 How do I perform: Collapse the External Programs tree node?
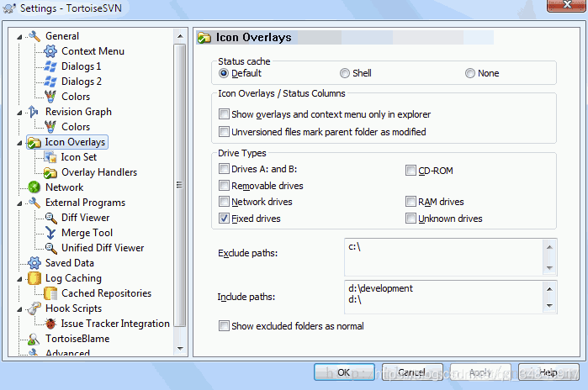click(19, 203)
